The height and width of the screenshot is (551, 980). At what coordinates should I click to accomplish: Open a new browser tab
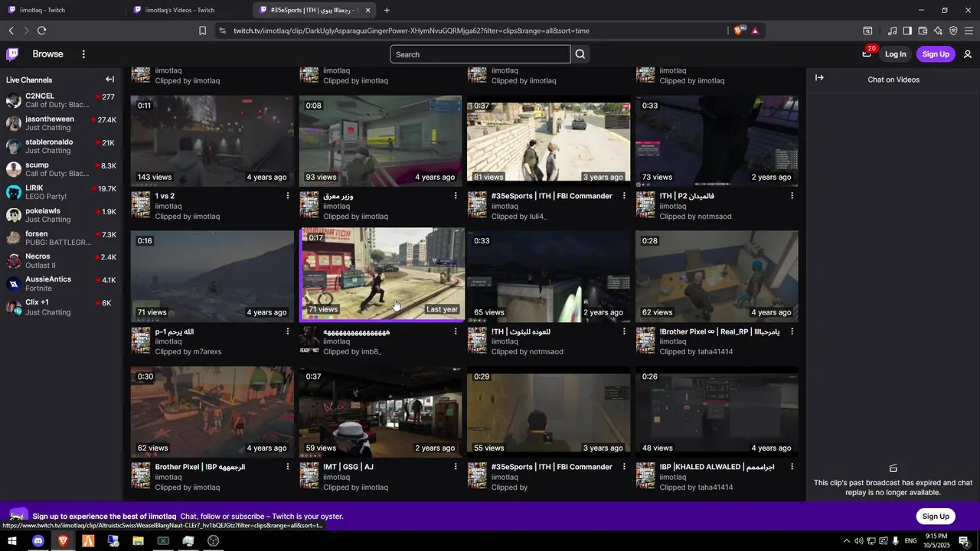[387, 10]
